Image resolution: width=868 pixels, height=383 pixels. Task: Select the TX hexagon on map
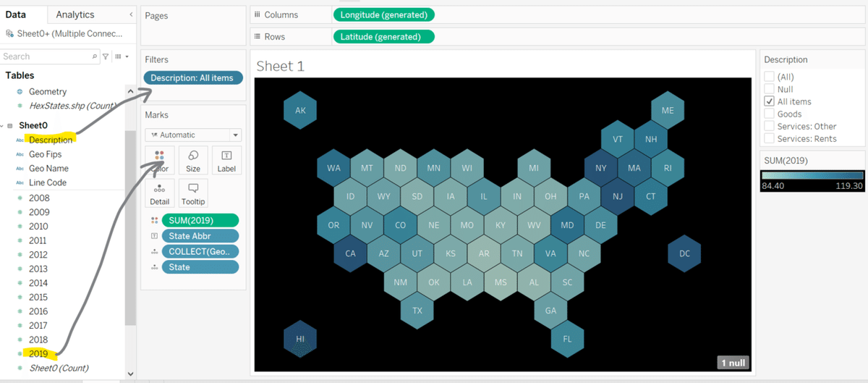click(x=417, y=311)
